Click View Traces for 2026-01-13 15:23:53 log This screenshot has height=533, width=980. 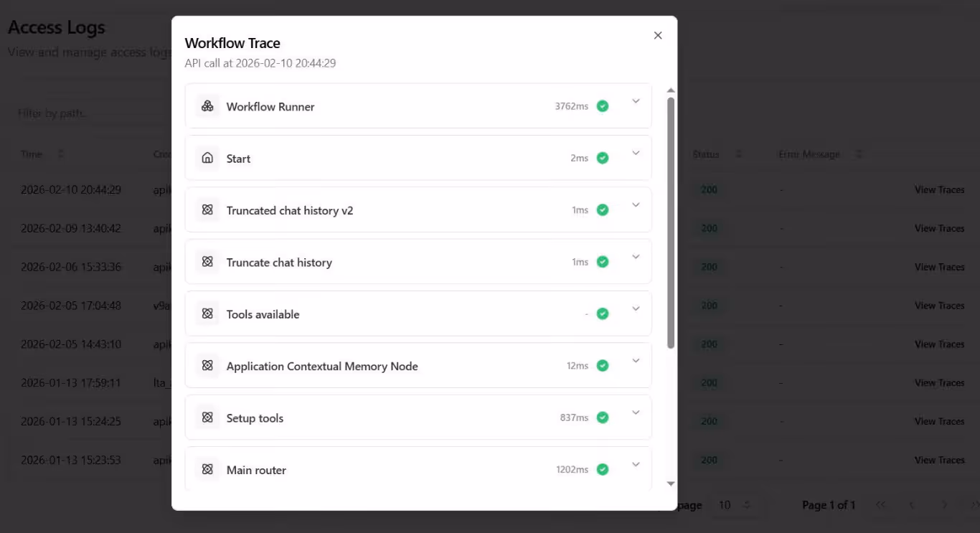click(939, 460)
